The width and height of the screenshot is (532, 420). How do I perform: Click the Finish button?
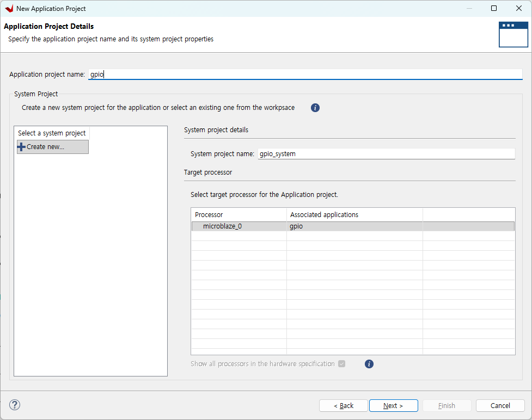[447, 406]
